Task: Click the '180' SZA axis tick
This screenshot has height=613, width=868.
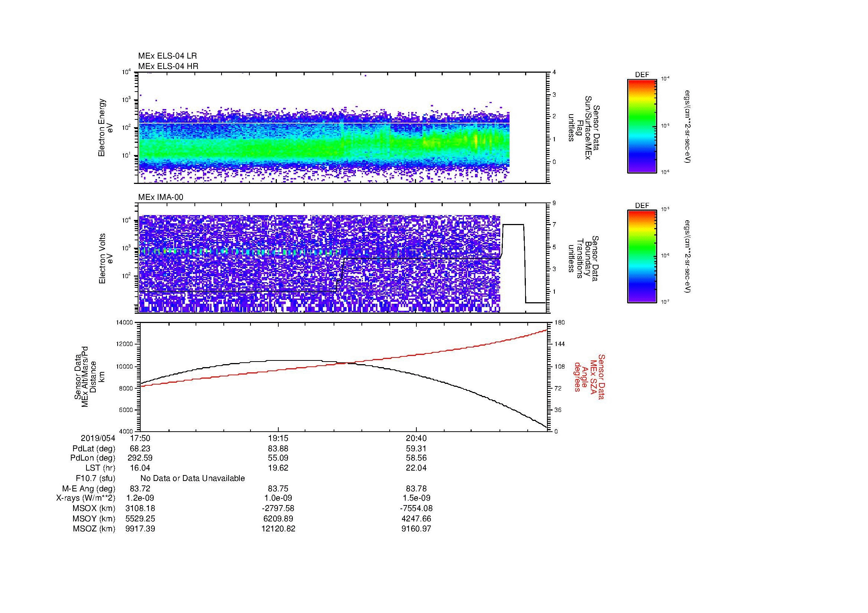Action: pyautogui.click(x=559, y=323)
